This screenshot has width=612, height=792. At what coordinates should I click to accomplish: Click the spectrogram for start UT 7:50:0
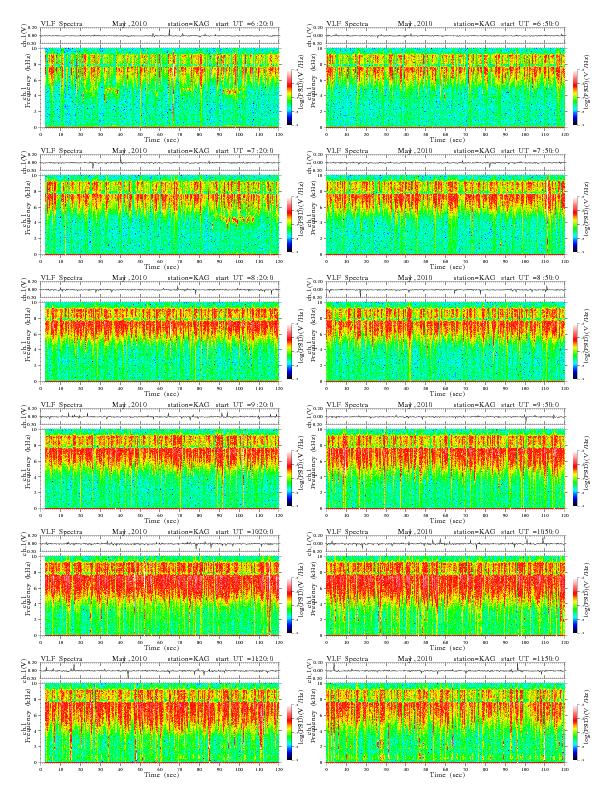[445, 215]
